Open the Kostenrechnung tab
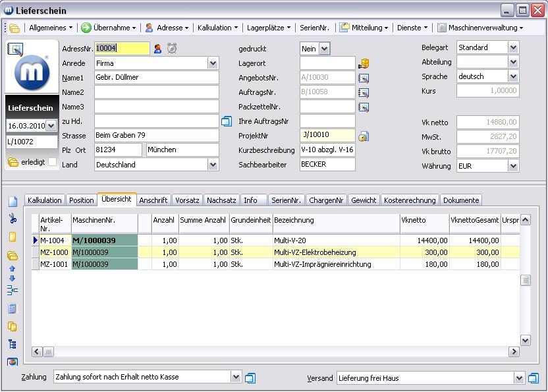548x392 pixels. coord(410,200)
